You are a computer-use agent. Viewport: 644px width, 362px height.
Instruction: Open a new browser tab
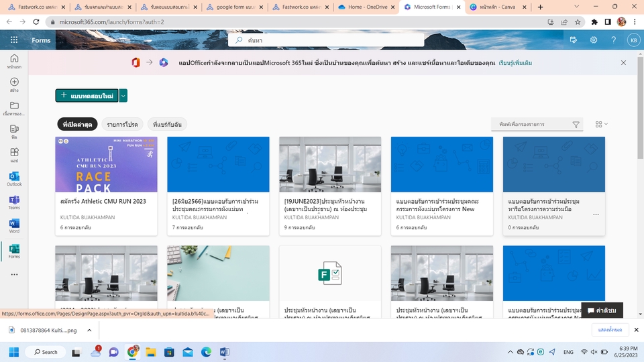click(540, 7)
